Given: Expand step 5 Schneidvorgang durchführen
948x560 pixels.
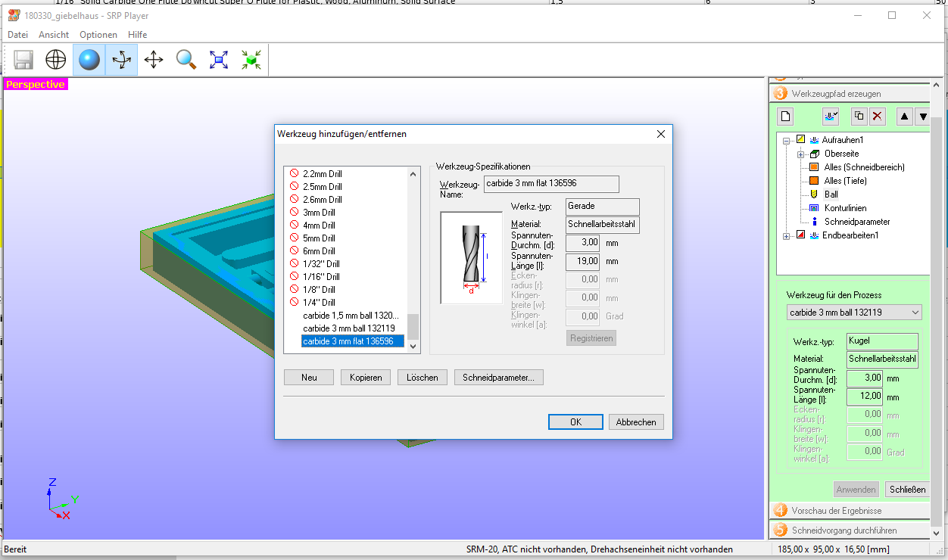Looking at the screenshot, I should [x=850, y=530].
